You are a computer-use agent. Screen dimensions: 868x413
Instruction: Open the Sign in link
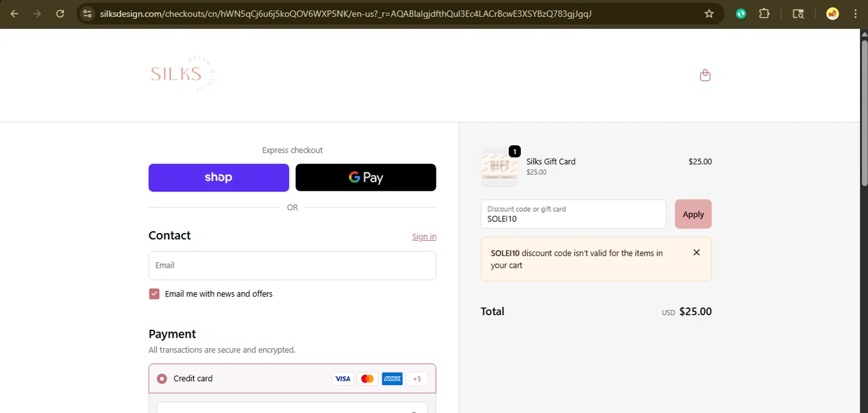(424, 237)
